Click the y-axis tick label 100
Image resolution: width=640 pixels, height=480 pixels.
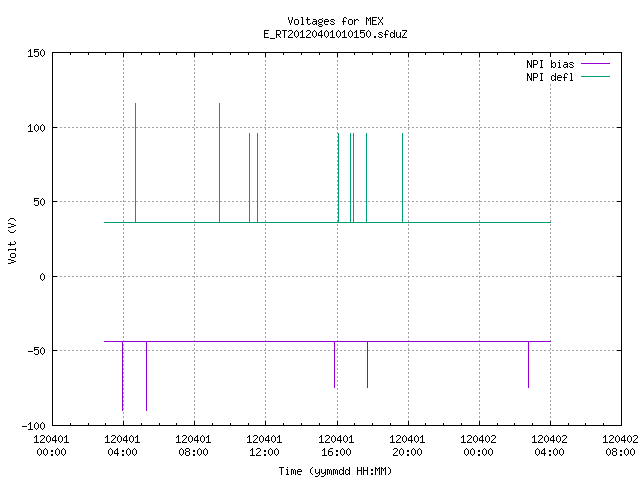pos(36,128)
